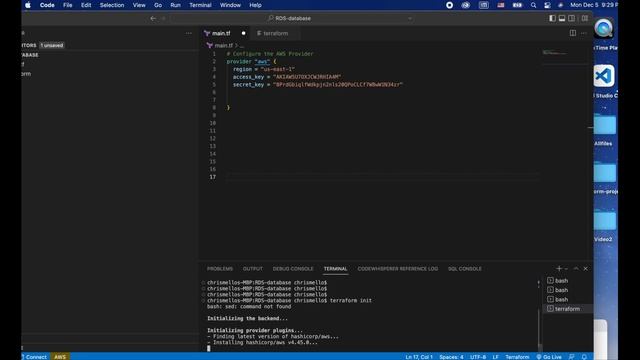This screenshot has height=360, width=640.
Task: Open the Run menu
Action: [176, 5]
